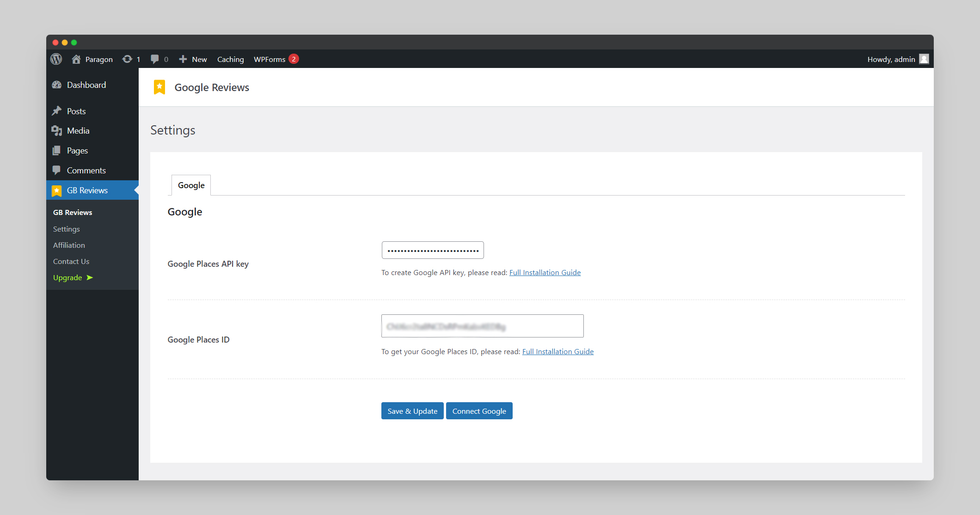Open Affiliation submenu entry

pyautogui.click(x=69, y=245)
